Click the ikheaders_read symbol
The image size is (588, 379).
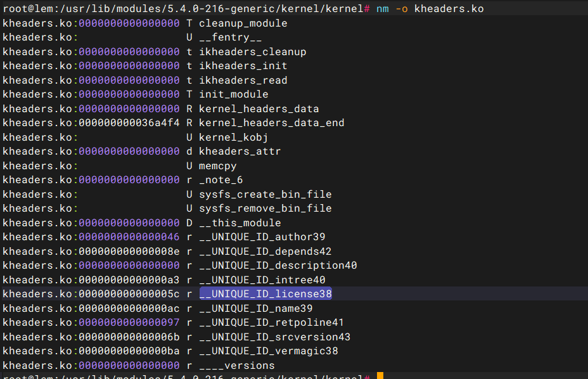[x=243, y=80]
